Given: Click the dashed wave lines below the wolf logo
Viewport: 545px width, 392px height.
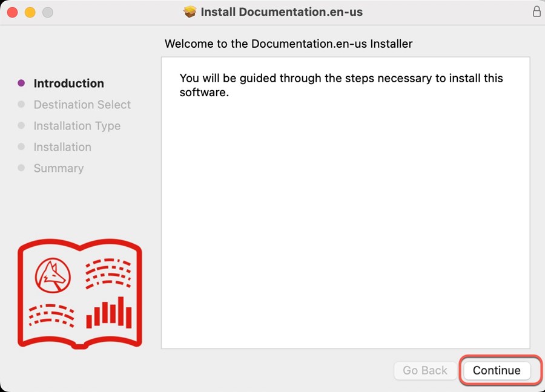Looking at the screenshot, I should (51, 315).
